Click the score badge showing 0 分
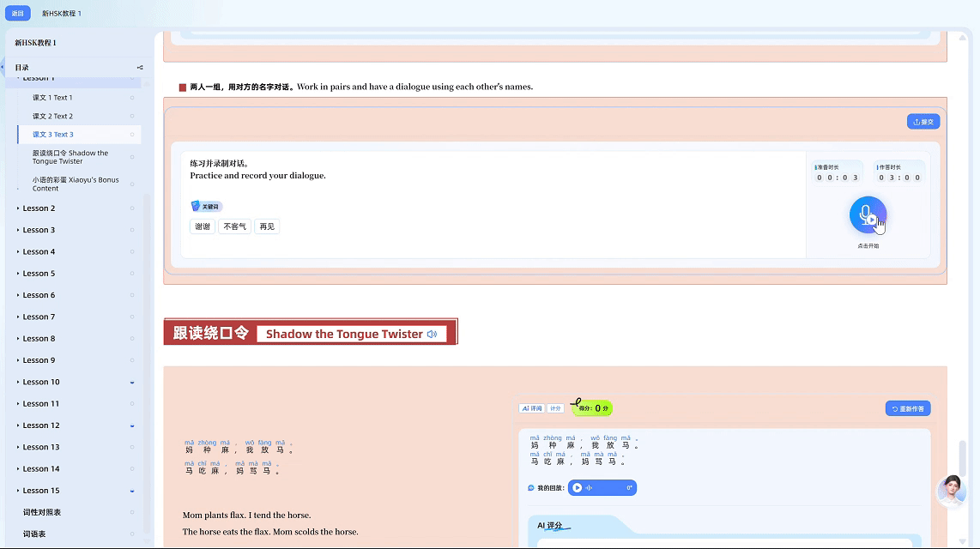 pos(592,408)
